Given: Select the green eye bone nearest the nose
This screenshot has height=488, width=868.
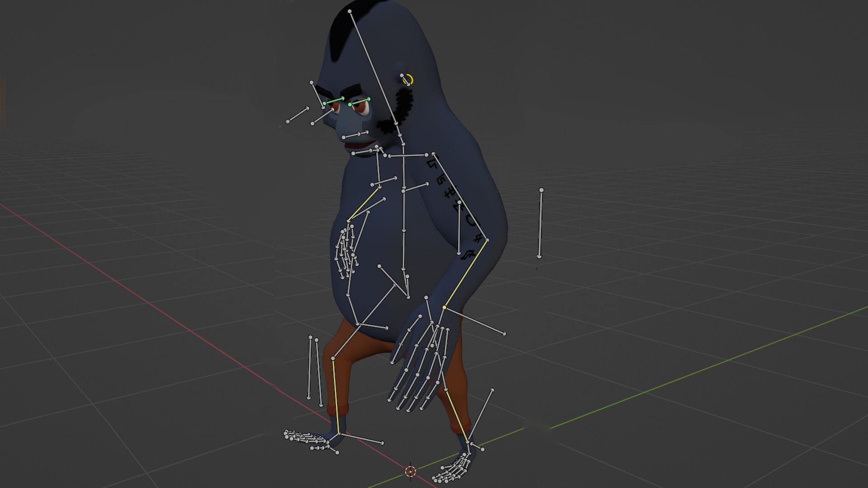Looking at the screenshot, I should (x=334, y=101).
